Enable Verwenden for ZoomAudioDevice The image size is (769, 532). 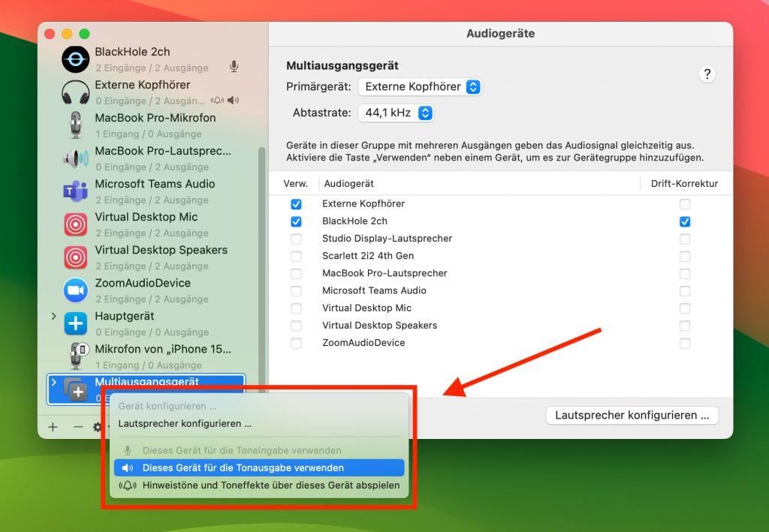296,344
